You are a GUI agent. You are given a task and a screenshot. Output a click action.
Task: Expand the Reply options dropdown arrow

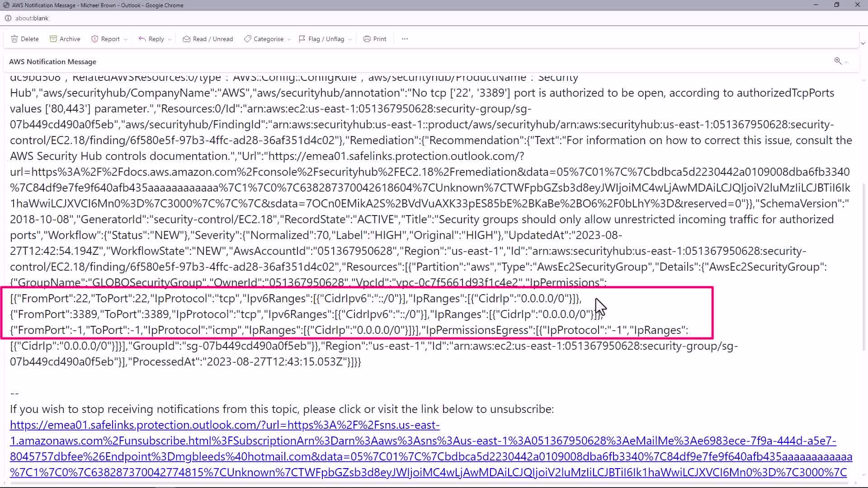tap(170, 39)
